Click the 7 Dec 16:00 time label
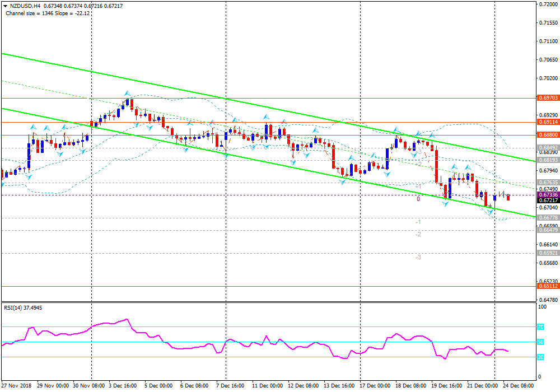The image size is (560, 392). click(x=230, y=386)
